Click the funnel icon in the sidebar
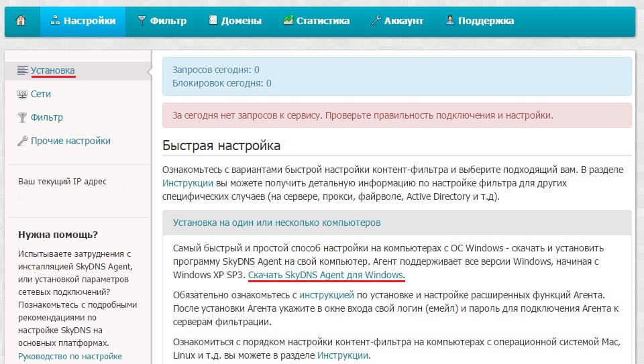Screen dimensions: 644x364 (23, 118)
